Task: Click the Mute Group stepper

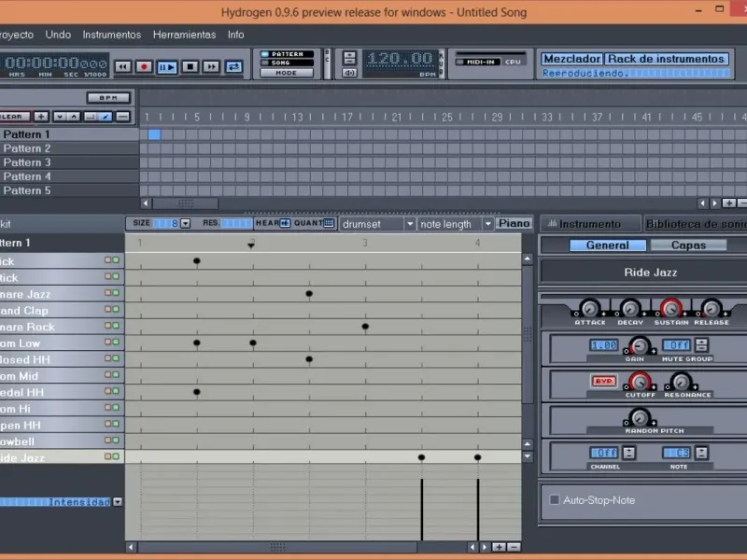Action: (x=701, y=344)
